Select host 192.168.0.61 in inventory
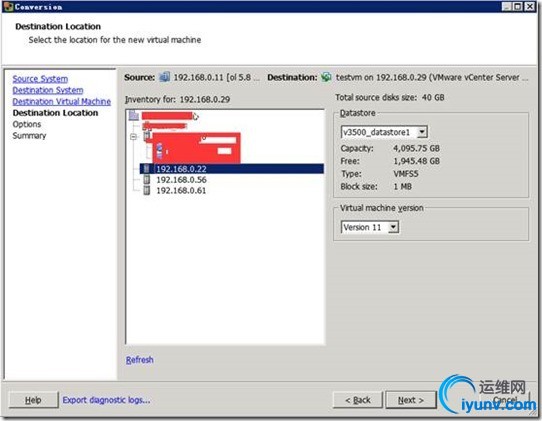542x421 pixels. point(181,190)
